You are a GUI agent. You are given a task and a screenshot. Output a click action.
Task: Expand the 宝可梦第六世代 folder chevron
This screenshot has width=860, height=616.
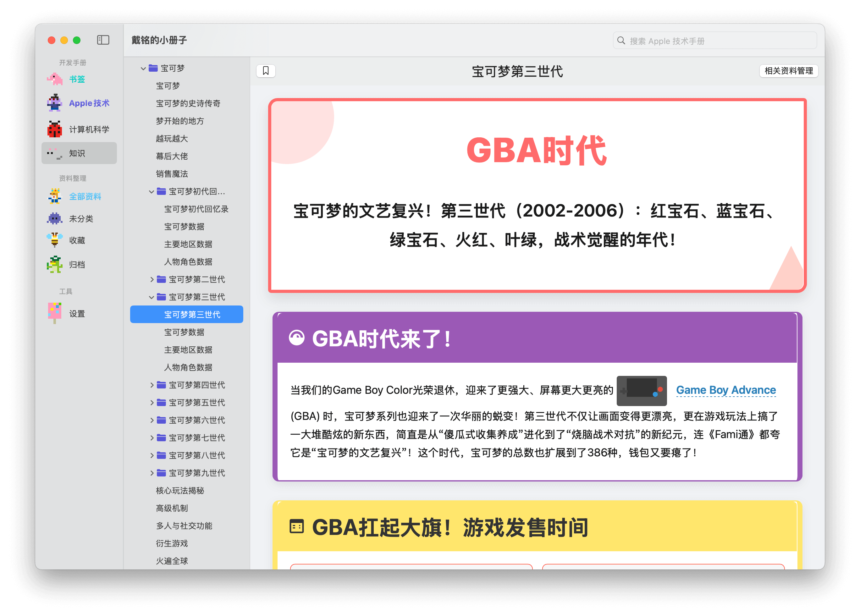(152, 420)
